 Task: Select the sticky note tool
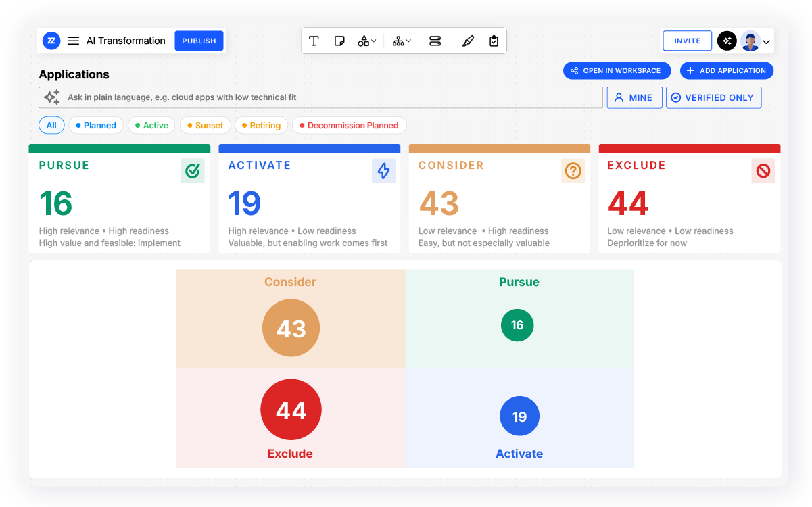339,41
